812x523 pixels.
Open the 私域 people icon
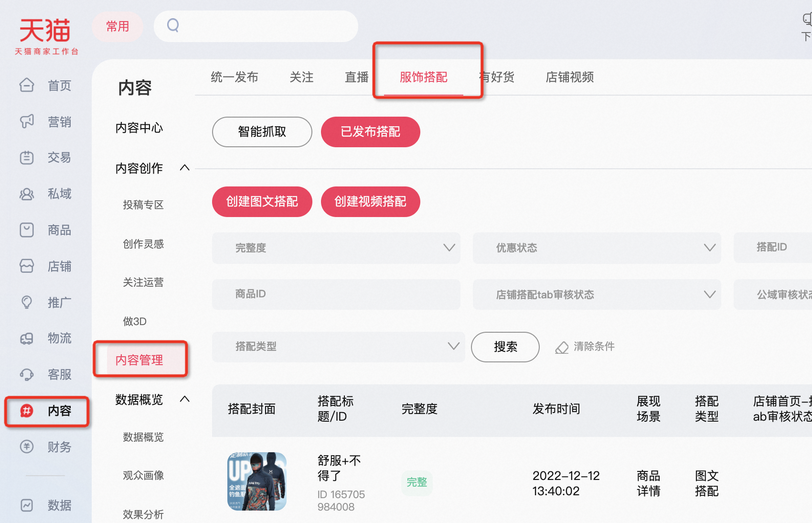pyautogui.click(x=27, y=194)
